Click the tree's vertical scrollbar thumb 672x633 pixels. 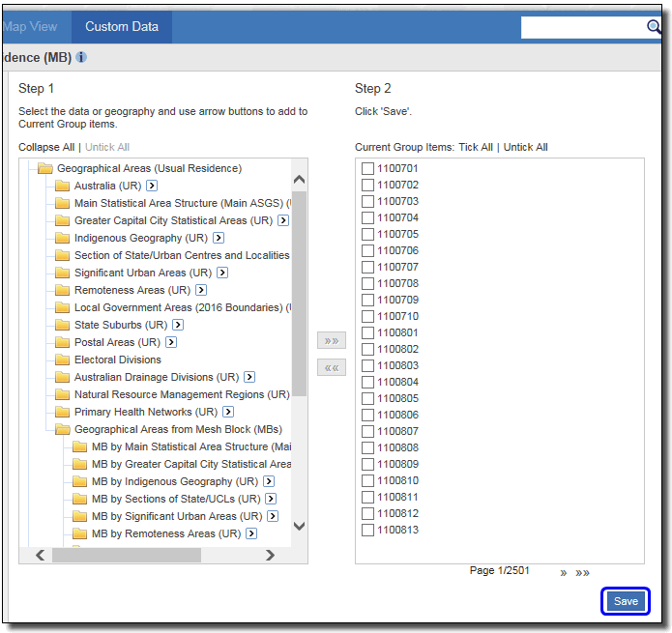[299, 290]
